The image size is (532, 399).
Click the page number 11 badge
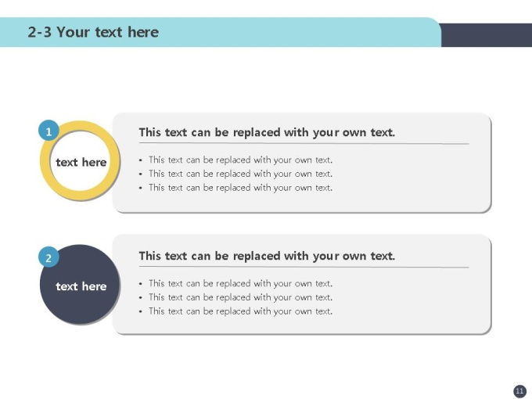(x=519, y=391)
